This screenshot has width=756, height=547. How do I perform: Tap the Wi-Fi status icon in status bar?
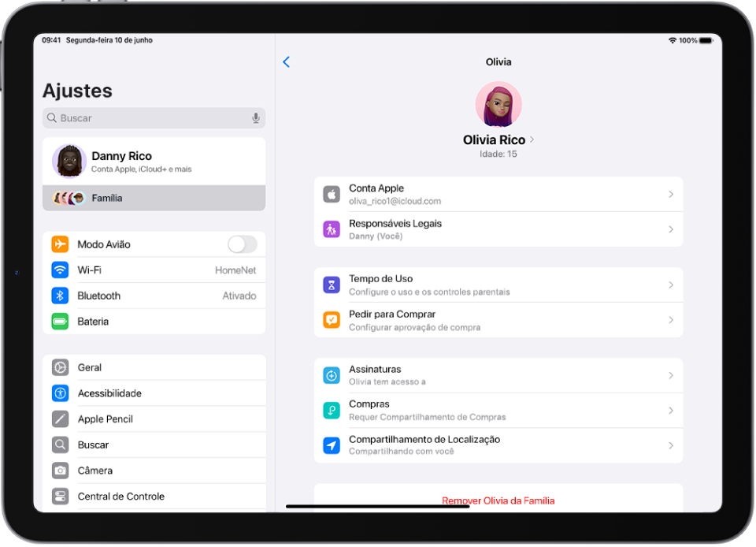click(672, 40)
